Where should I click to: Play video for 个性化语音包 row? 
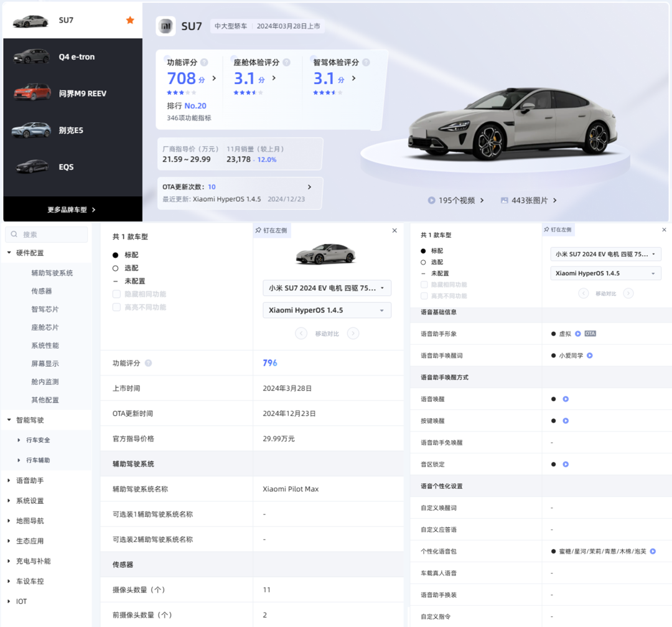click(x=653, y=551)
